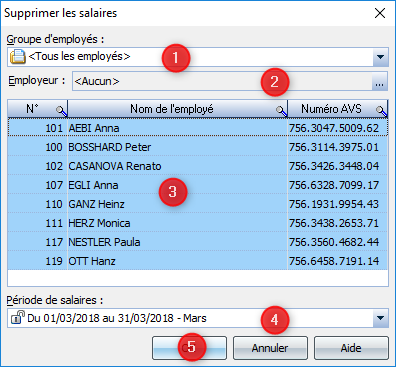The width and height of the screenshot is (396, 367).
Task: Click AVS number 756.3560.4682.44
Action: click(x=334, y=242)
